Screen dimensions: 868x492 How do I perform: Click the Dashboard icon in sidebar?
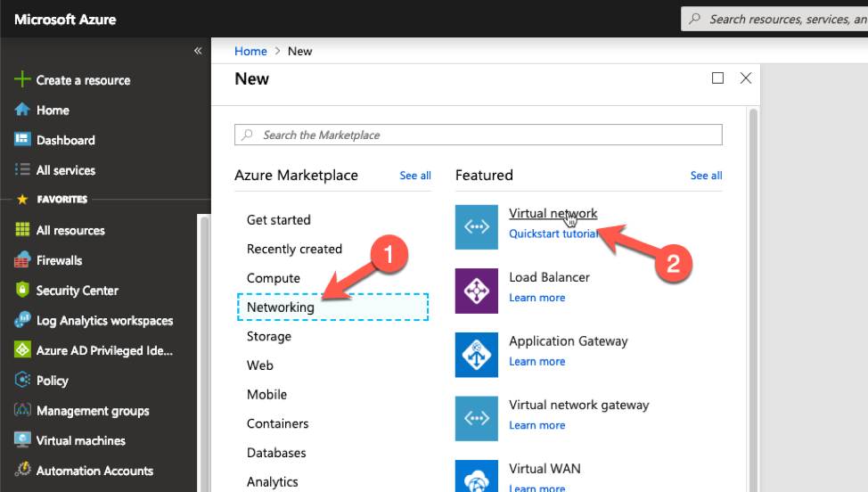[22, 139]
